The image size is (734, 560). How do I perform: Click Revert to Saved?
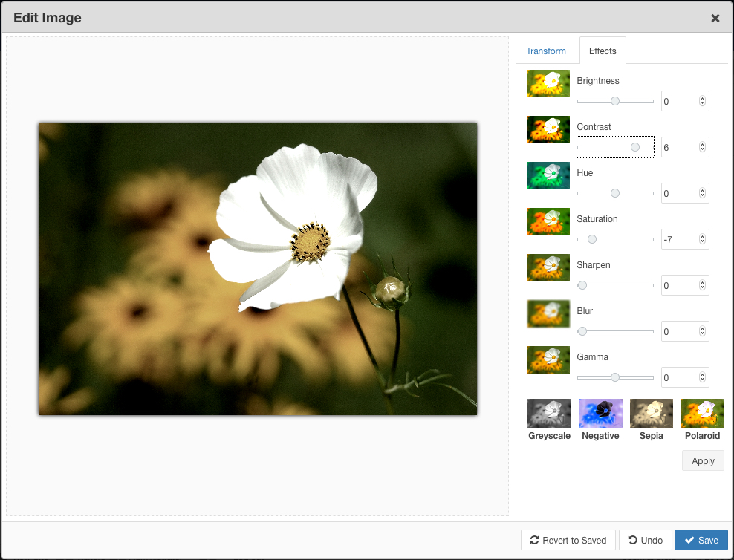click(568, 540)
